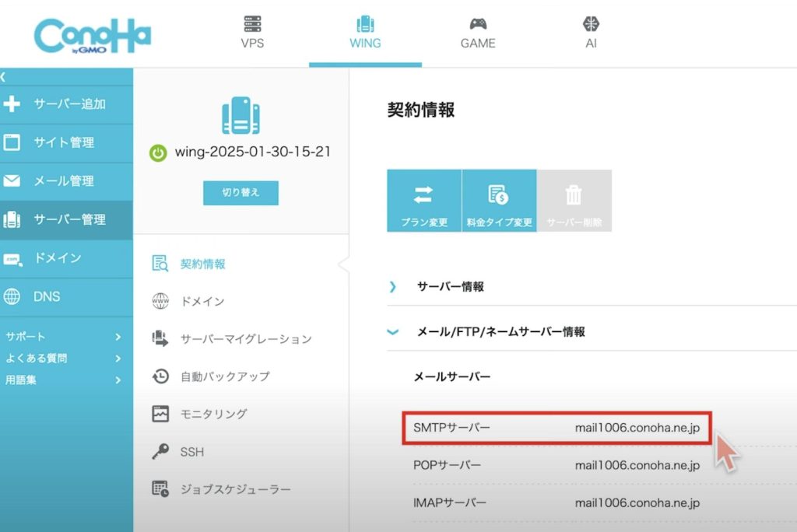
Task: Collapse the メール/FTP/ネームサーバー情報 section
Action: 393,332
